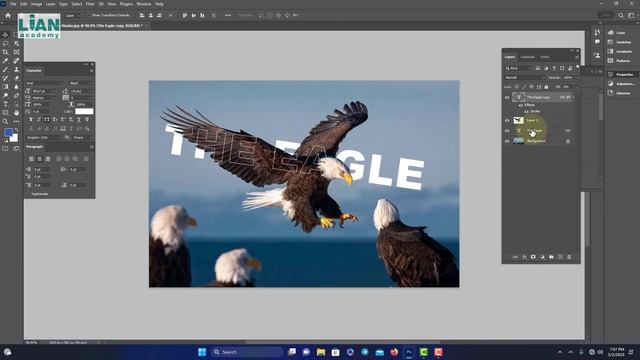
Task: Select the Pen tool
Action: pos(16,96)
